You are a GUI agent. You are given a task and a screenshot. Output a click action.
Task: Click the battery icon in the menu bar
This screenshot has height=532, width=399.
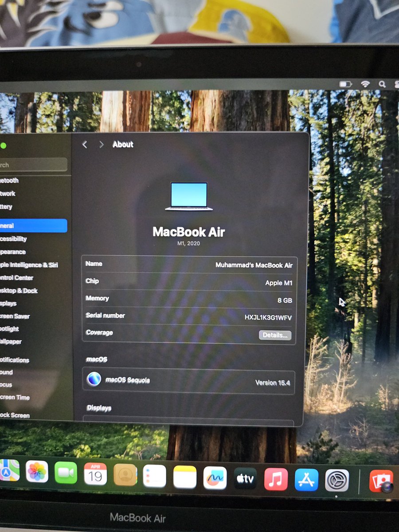(345, 84)
